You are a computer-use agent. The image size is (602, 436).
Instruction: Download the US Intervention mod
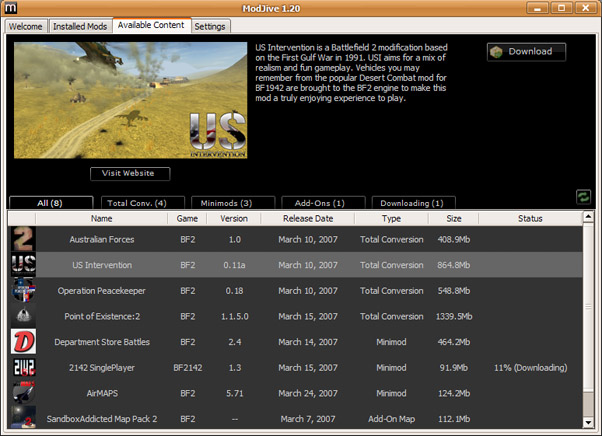528,51
